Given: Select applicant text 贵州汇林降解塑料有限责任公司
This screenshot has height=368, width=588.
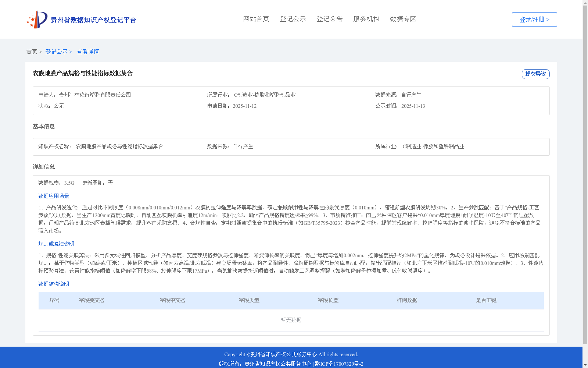Looking at the screenshot, I should pyautogui.click(x=95, y=95).
